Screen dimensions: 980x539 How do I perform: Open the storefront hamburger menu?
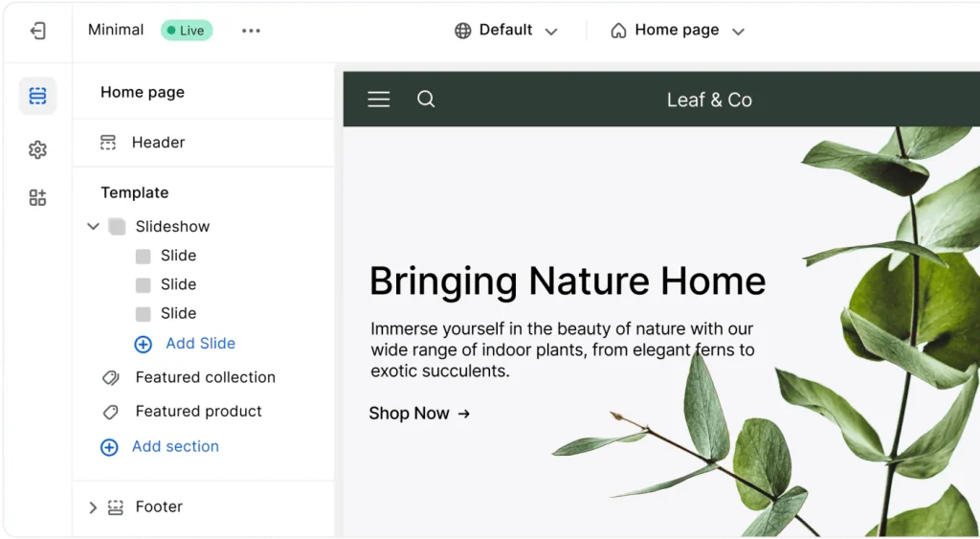379,100
